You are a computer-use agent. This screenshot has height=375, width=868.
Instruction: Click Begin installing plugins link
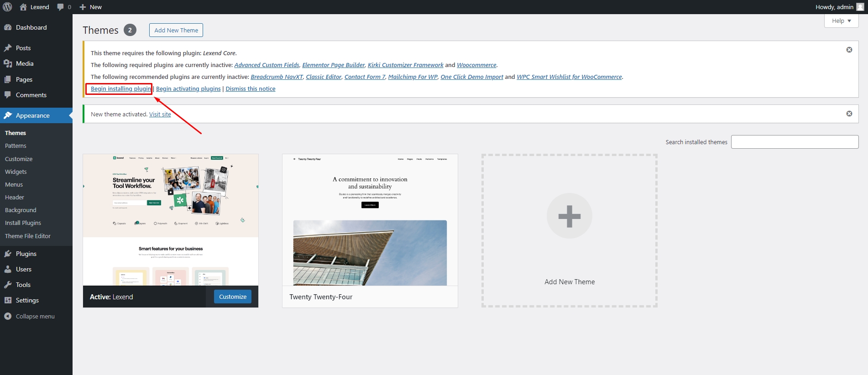click(x=121, y=89)
